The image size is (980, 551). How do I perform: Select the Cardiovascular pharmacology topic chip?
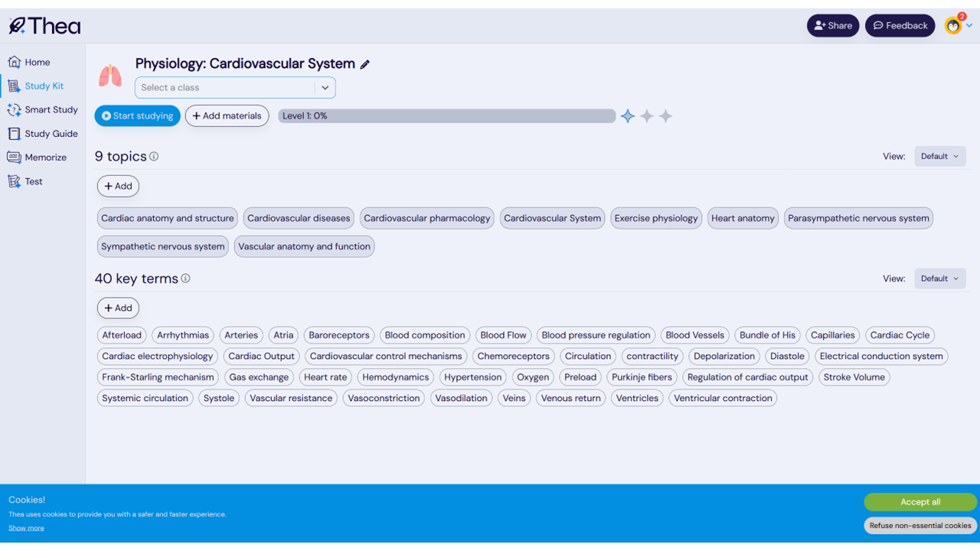coord(426,218)
